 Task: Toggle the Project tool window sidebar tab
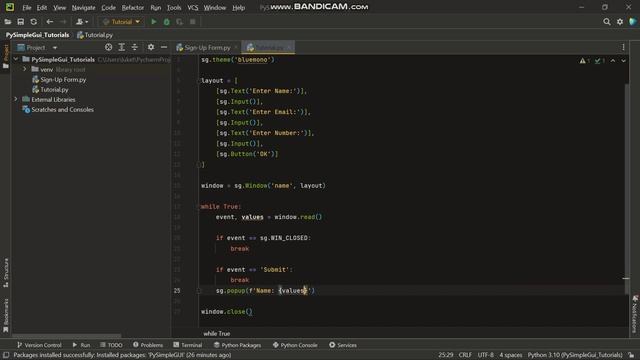click(x=6, y=56)
